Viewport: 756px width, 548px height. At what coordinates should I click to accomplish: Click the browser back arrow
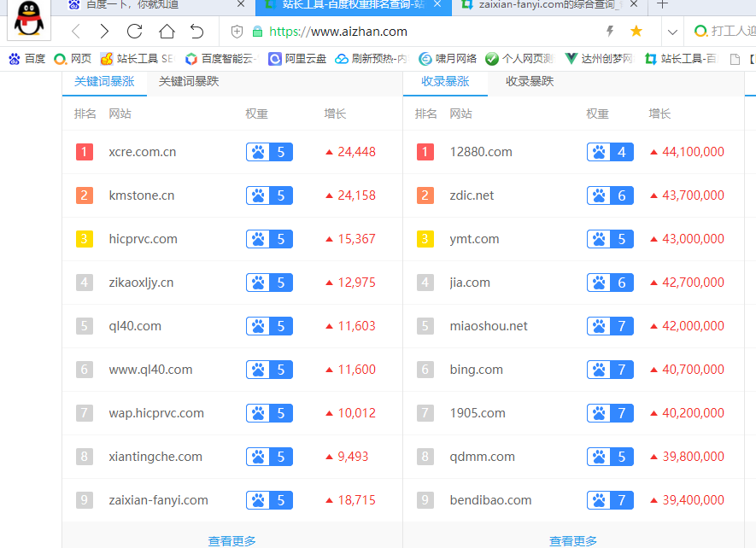[x=76, y=32]
